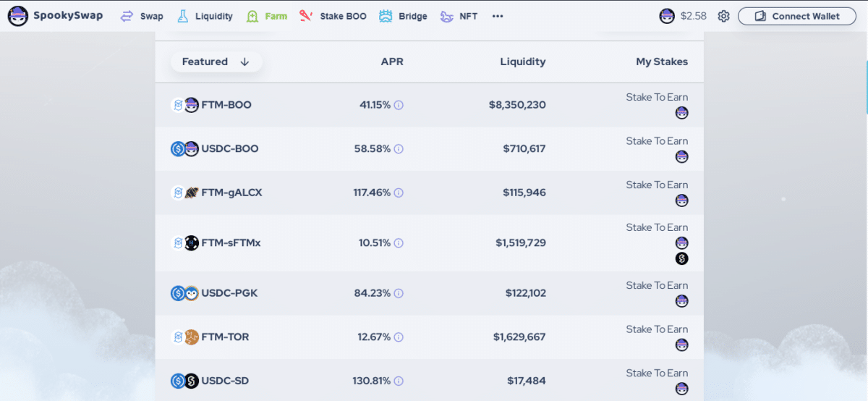Open the more options ellipsis menu
868x401 pixels.
click(498, 16)
